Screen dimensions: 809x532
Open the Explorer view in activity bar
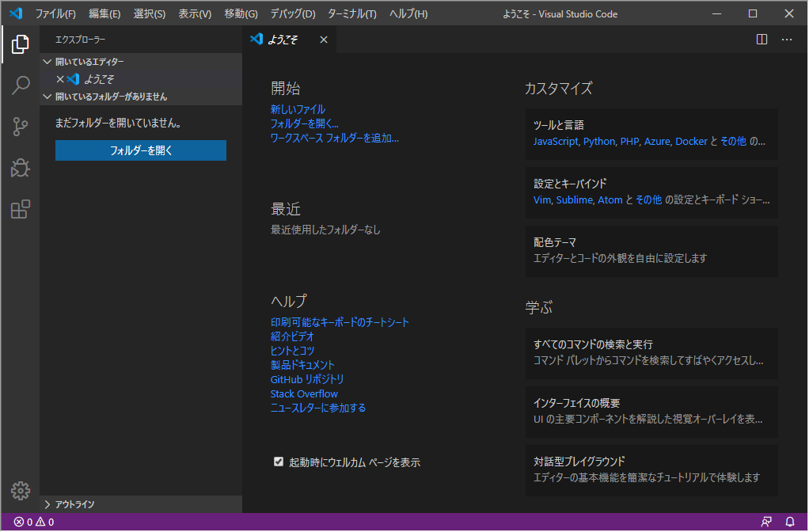[x=20, y=44]
